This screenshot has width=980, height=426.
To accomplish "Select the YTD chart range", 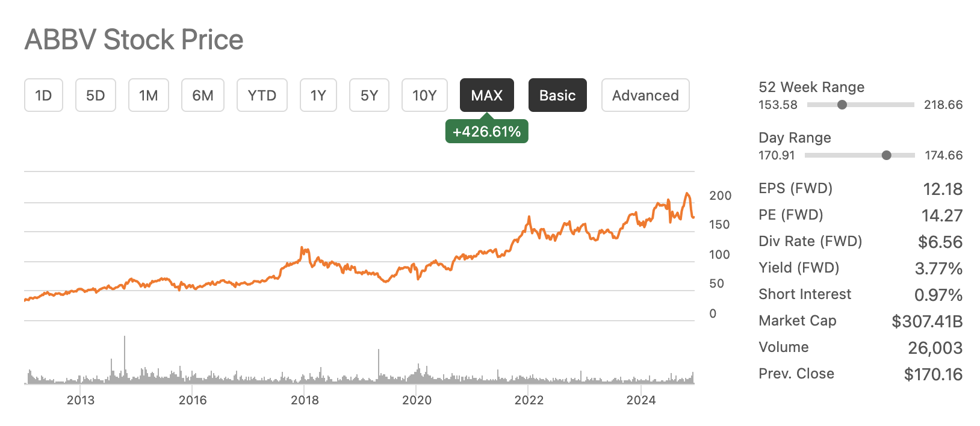I will pos(262,94).
